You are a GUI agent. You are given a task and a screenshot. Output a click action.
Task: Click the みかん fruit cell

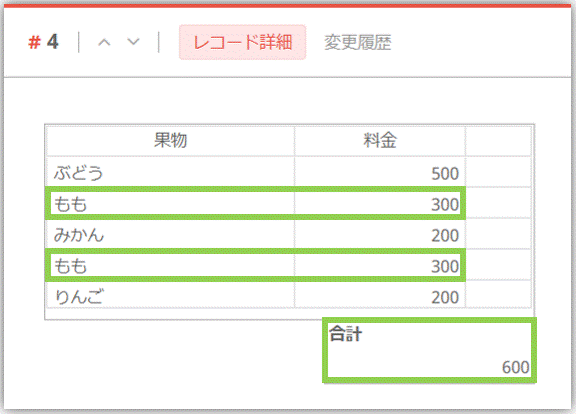pos(170,234)
